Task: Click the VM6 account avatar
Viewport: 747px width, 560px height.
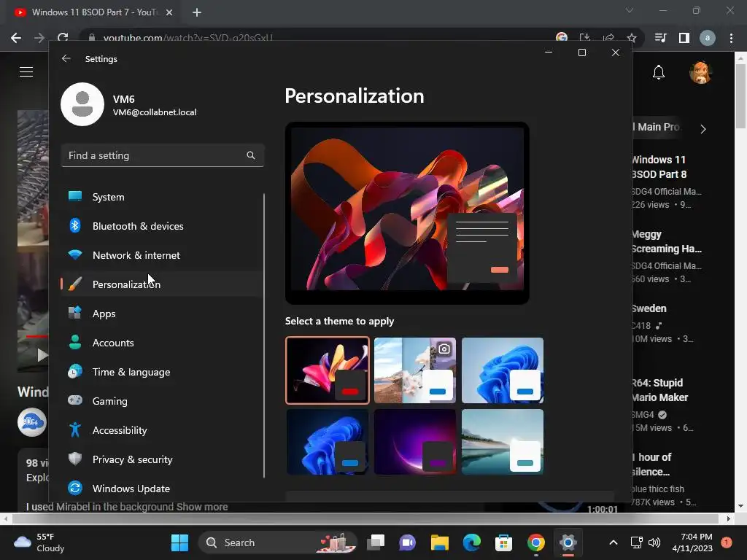Action: coord(82,104)
